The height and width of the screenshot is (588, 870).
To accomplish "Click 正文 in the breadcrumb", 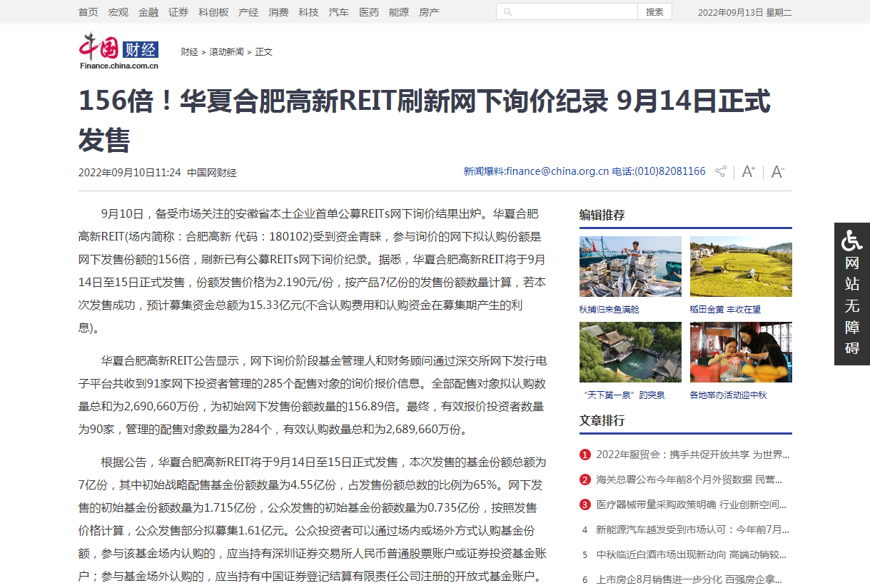I will tap(263, 52).
